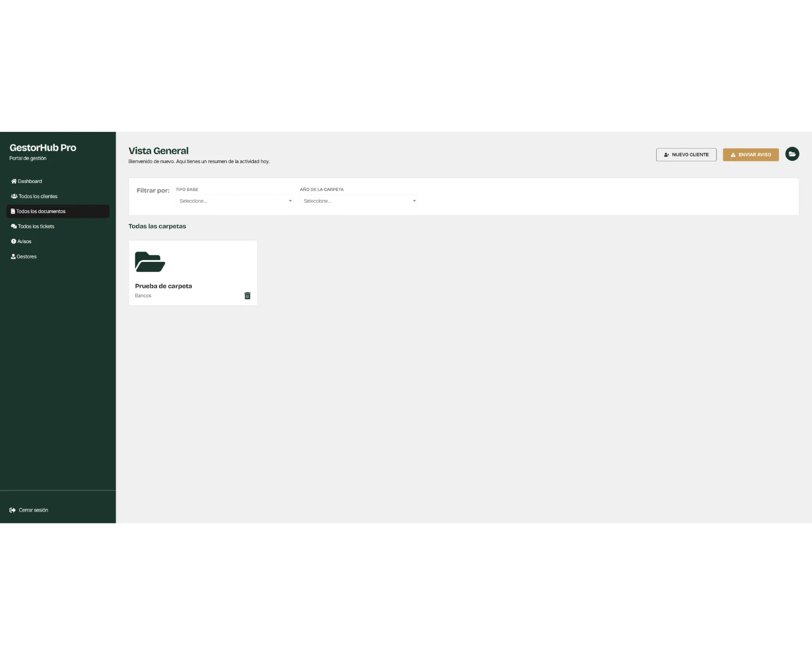The height and width of the screenshot is (650, 812).
Task: Click the Dashboard home icon
Action: (14, 181)
